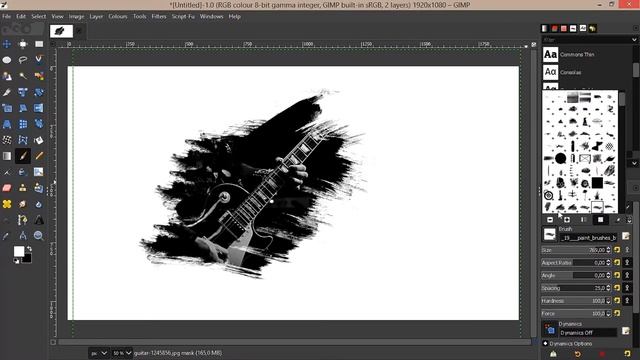Select the Pencil tool
The width and height of the screenshot is (640, 360).
coord(39,156)
